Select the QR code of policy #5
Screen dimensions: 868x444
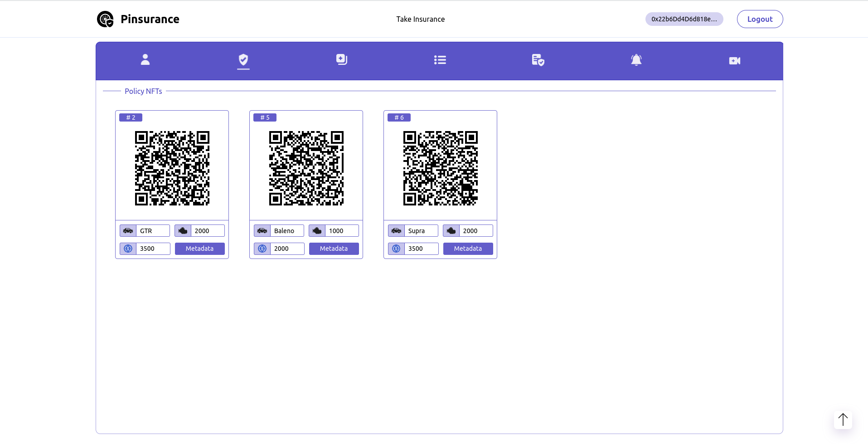click(306, 168)
